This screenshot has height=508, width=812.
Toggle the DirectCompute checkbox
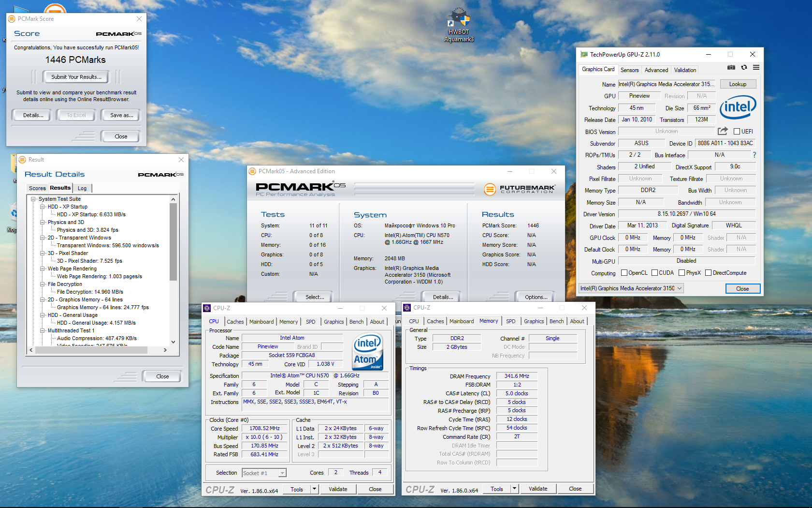[708, 273]
